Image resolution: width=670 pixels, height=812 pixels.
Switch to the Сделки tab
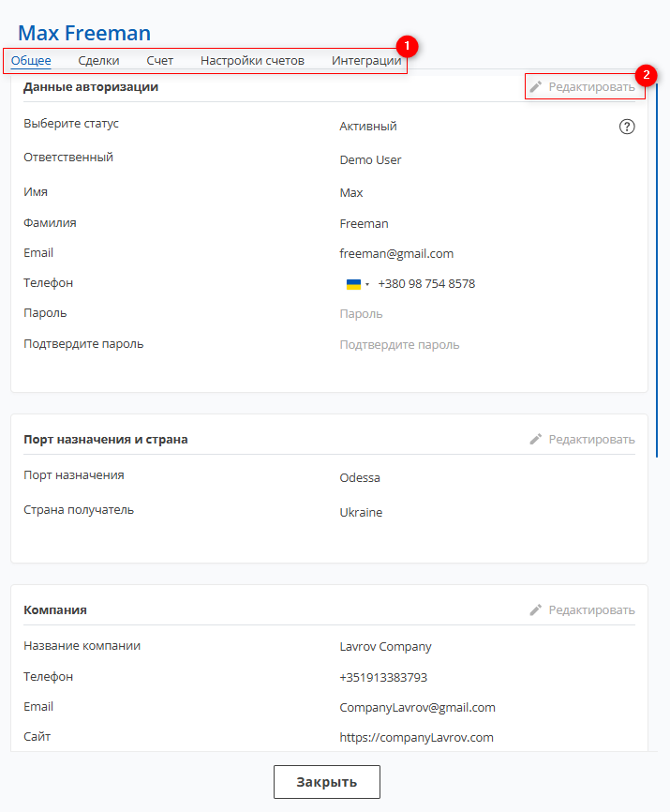[98, 61]
